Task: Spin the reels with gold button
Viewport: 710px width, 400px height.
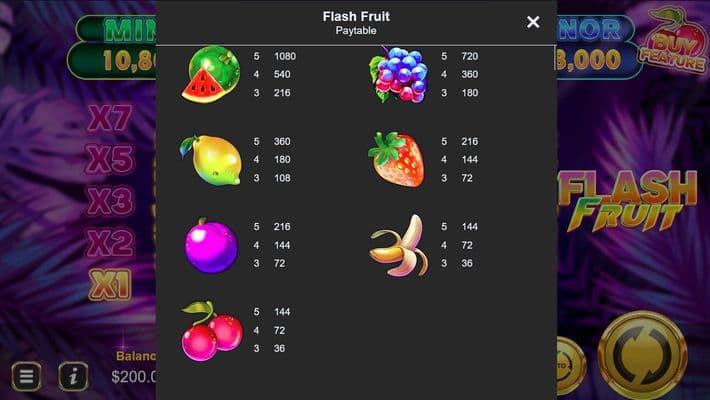Action: click(x=643, y=357)
